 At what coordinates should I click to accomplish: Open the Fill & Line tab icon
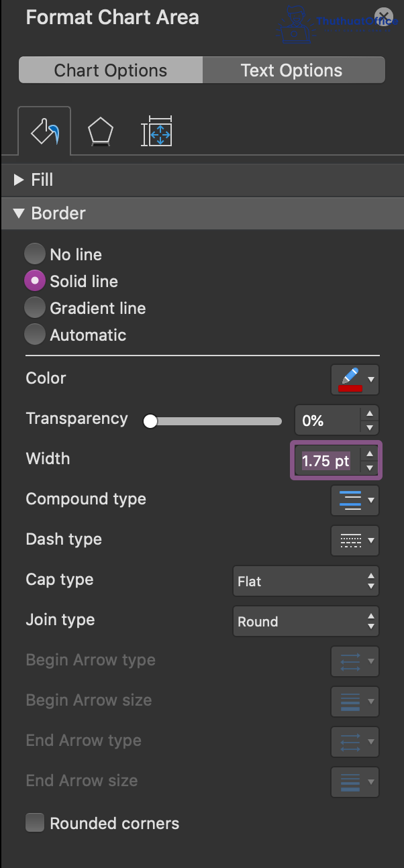point(44,131)
